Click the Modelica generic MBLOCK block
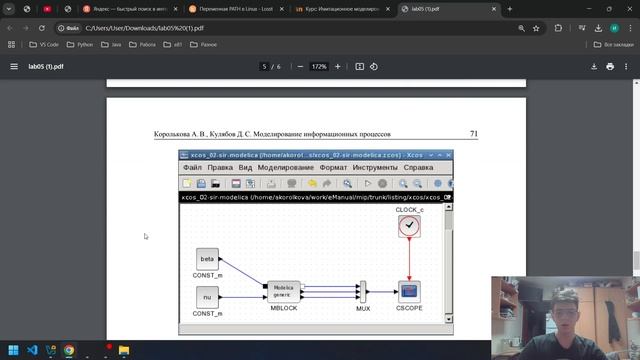This screenshot has height=360, width=640. (x=284, y=291)
